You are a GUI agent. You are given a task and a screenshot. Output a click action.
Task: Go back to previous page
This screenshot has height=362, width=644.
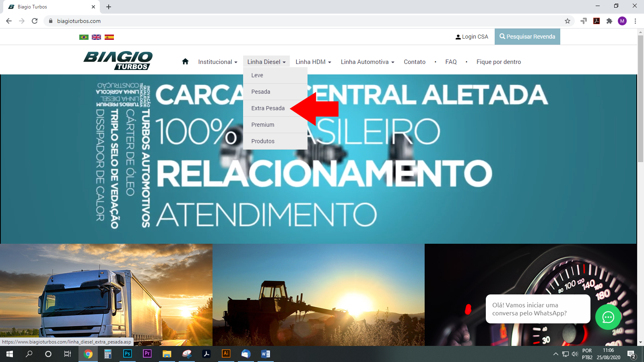point(9,21)
